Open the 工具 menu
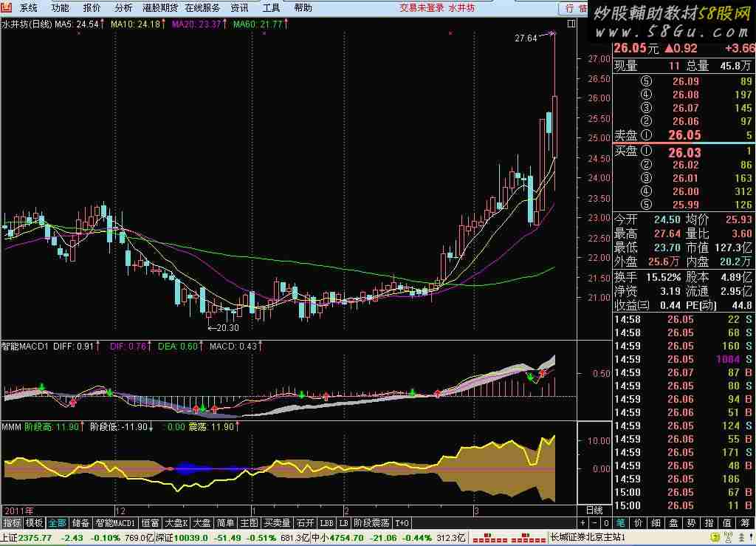 pyautogui.click(x=271, y=7)
